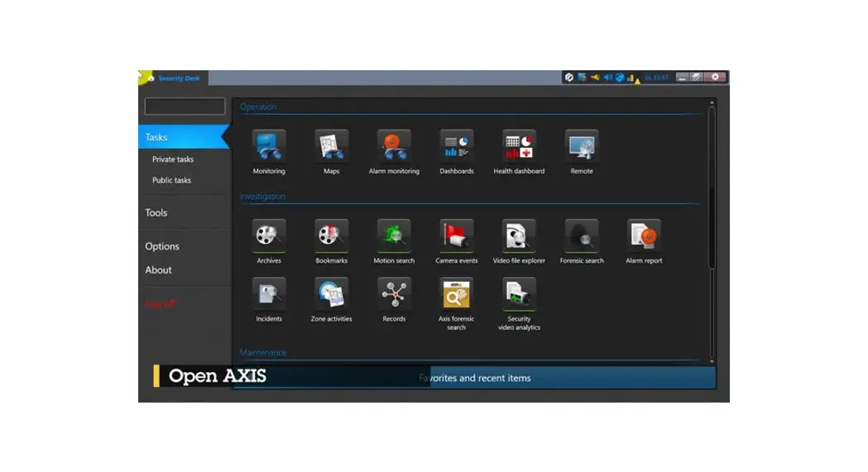Screen dimensions: 868x472
Task: Click the Investigation section heading
Action: (x=262, y=196)
